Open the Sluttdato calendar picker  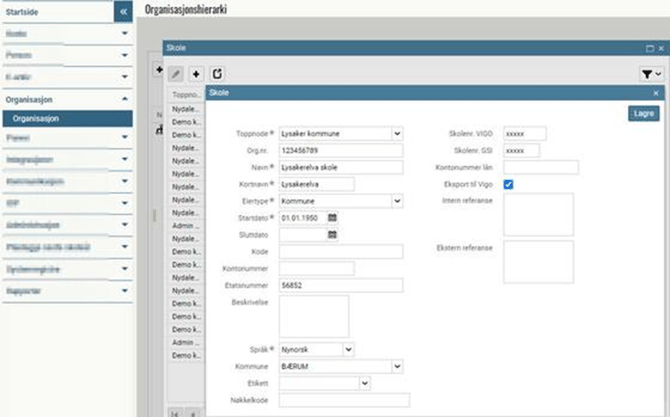click(x=333, y=235)
